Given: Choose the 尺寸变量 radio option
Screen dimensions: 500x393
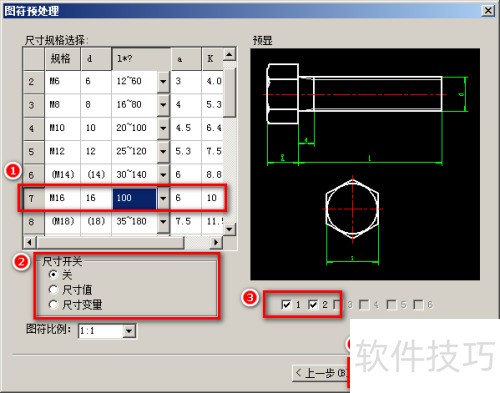Looking at the screenshot, I should (53, 304).
